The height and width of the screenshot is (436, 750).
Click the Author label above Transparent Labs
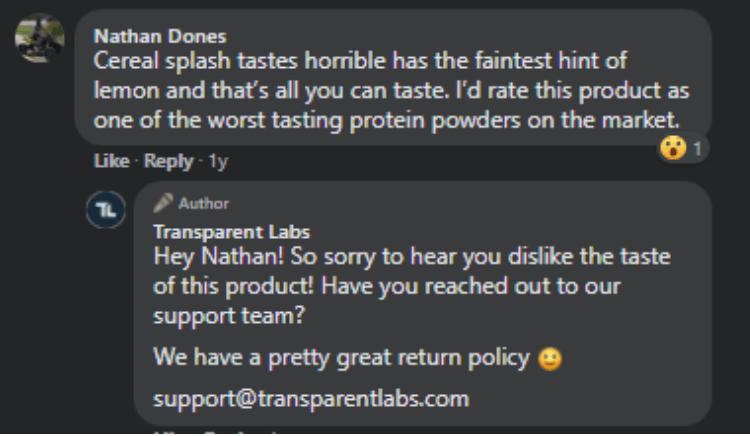204,204
